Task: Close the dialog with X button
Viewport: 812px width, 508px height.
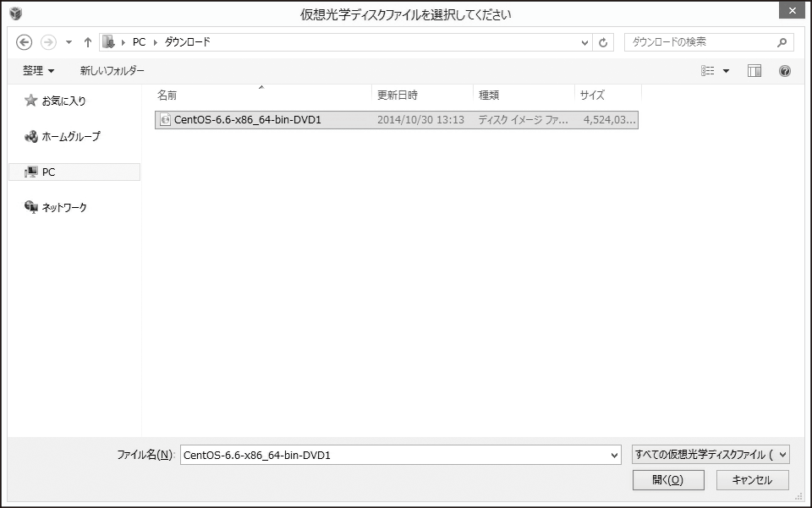Action: point(793,10)
